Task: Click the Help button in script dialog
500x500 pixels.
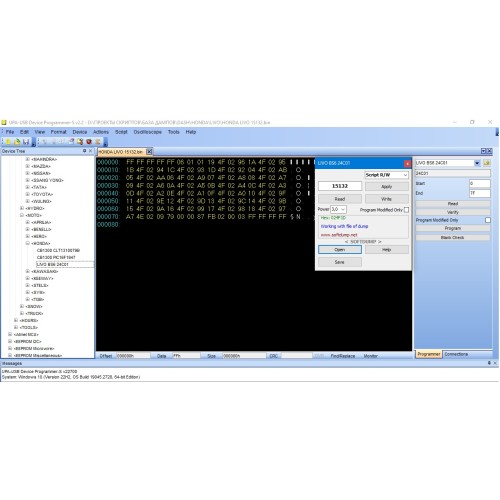Action: pos(387,250)
